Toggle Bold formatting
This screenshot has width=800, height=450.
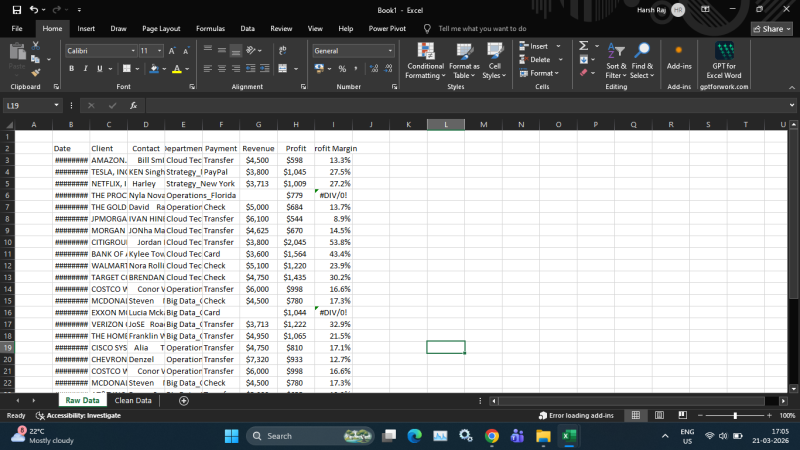coord(71,69)
